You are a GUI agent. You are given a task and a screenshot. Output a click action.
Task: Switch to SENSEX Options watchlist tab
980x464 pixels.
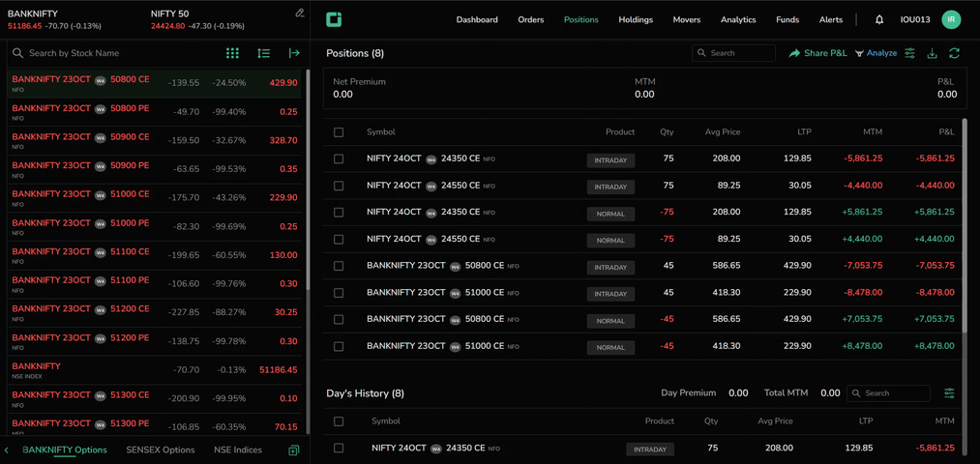tap(161, 449)
